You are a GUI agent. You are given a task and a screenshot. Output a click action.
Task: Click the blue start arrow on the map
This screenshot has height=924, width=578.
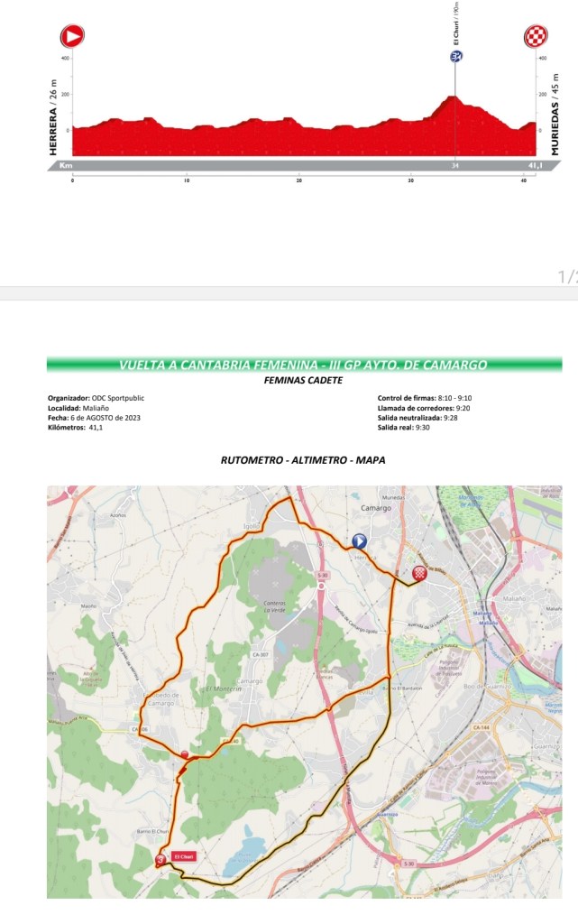(359, 541)
